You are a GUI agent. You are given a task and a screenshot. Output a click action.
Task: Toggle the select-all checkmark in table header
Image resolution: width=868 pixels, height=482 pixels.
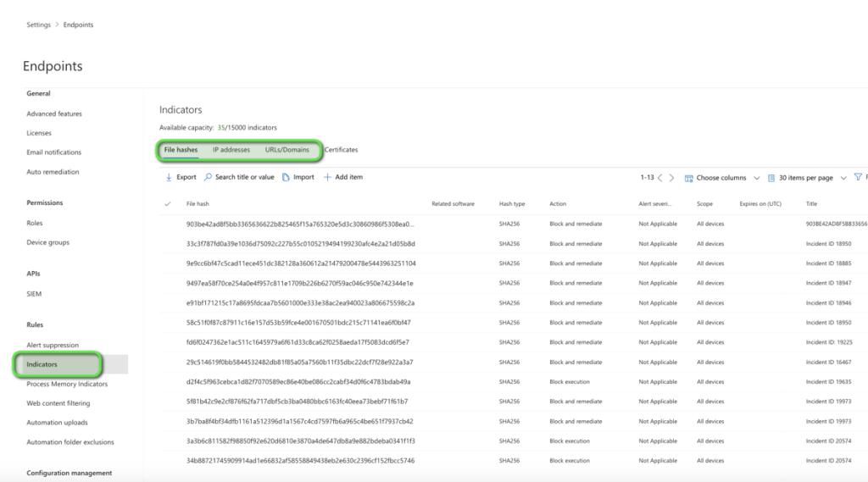tap(167, 203)
